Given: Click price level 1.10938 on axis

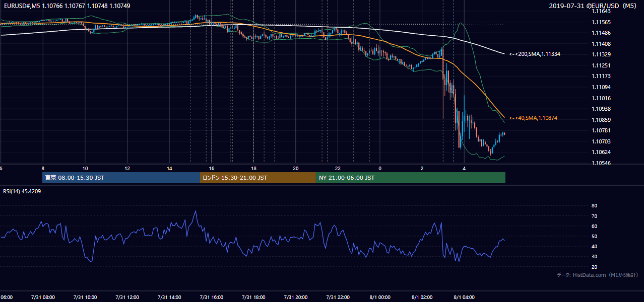Looking at the screenshot, I should [601, 109].
